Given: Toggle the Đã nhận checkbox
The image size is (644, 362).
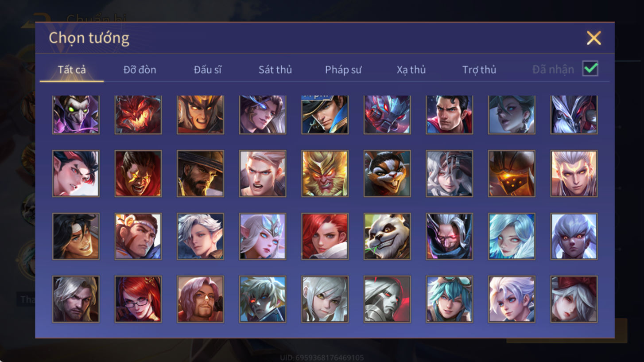Looking at the screenshot, I should click(590, 69).
